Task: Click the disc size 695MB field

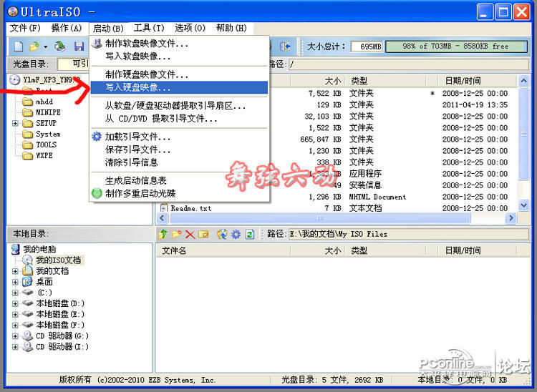Action: (x=367, y=46)
